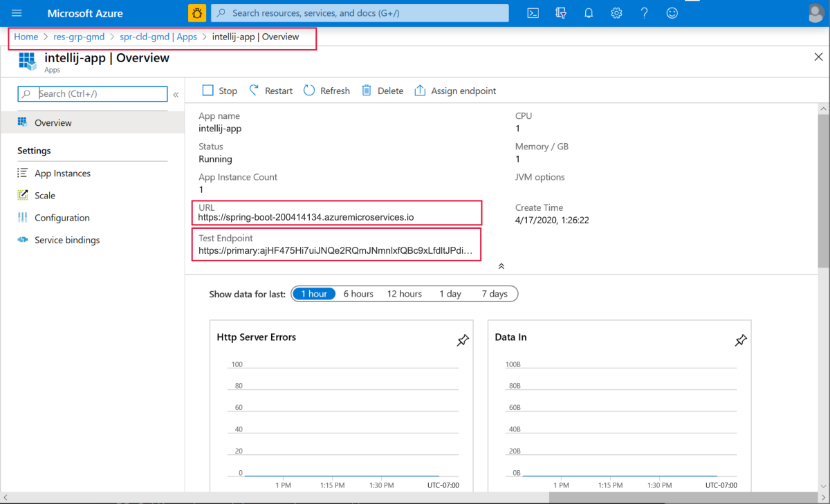Open the directory and subscription filter icon
Image resolution: width=830 pixels, height=504 pixels.
[x=561, y=13]
